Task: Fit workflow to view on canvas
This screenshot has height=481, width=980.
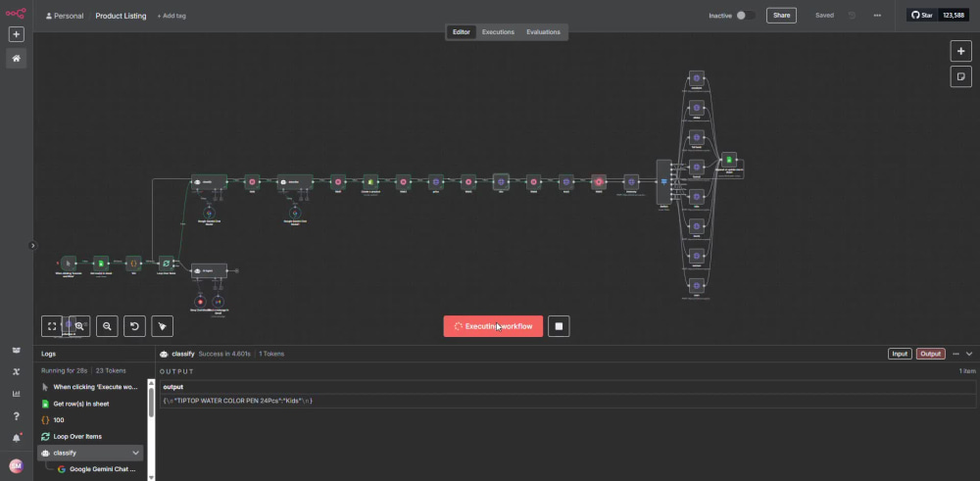Action: 52,326
